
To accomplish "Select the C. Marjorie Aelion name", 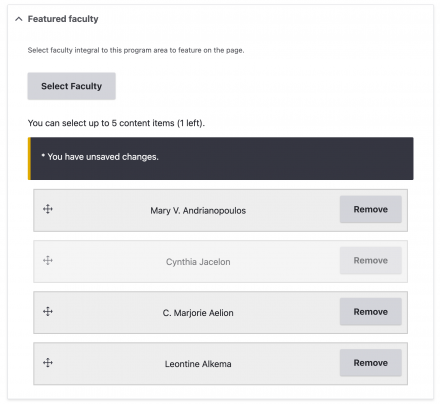I will point(198,313).
